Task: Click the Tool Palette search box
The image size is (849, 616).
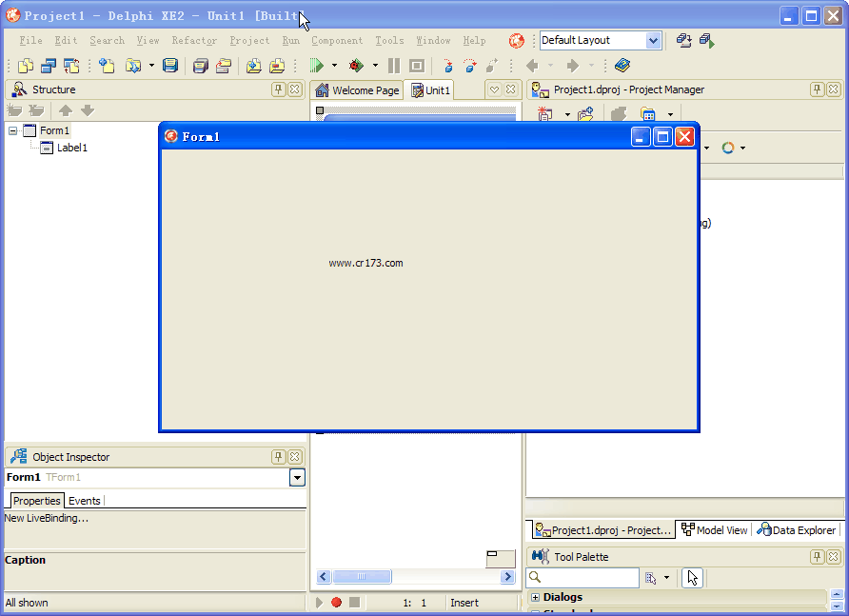Action: pyautogui.click(x=582, y=578)
